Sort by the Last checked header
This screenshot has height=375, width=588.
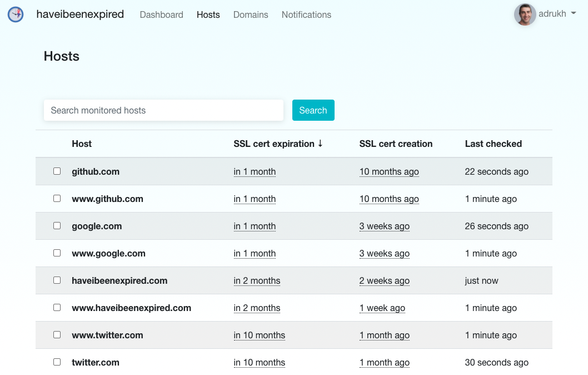[493, 144]
